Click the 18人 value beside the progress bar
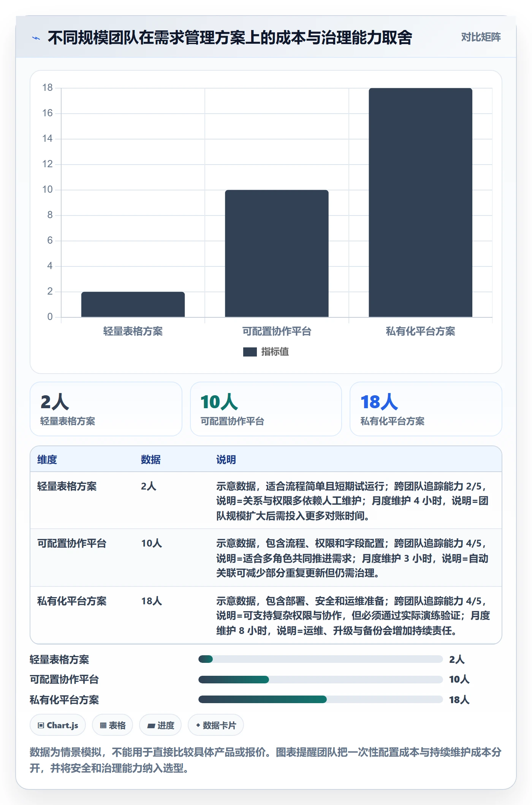 [459, 700]
